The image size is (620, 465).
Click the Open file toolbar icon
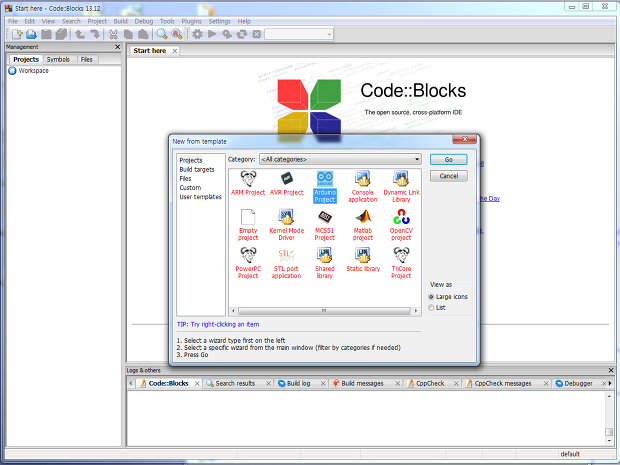[x=31, y=34]
